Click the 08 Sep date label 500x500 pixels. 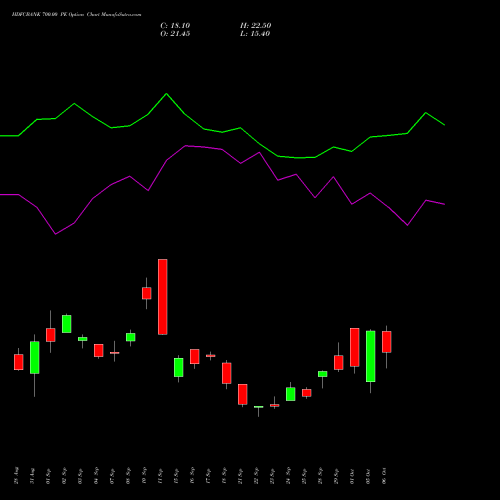129,476
